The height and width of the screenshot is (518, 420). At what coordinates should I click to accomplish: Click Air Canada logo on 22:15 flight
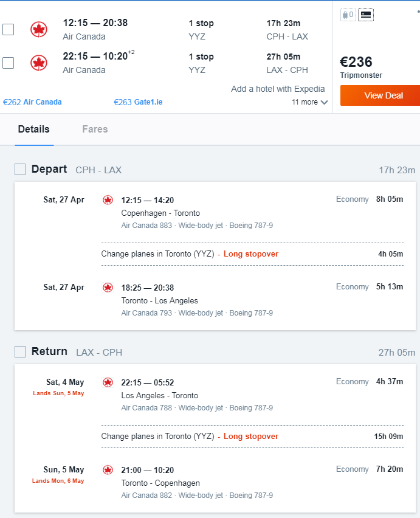coord(39,63)
